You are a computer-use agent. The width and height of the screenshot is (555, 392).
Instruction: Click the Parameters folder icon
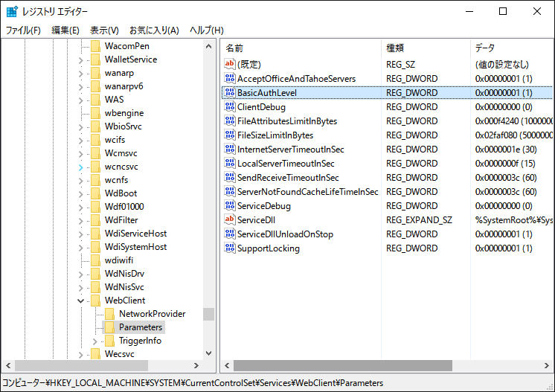(x=109, y=327)
